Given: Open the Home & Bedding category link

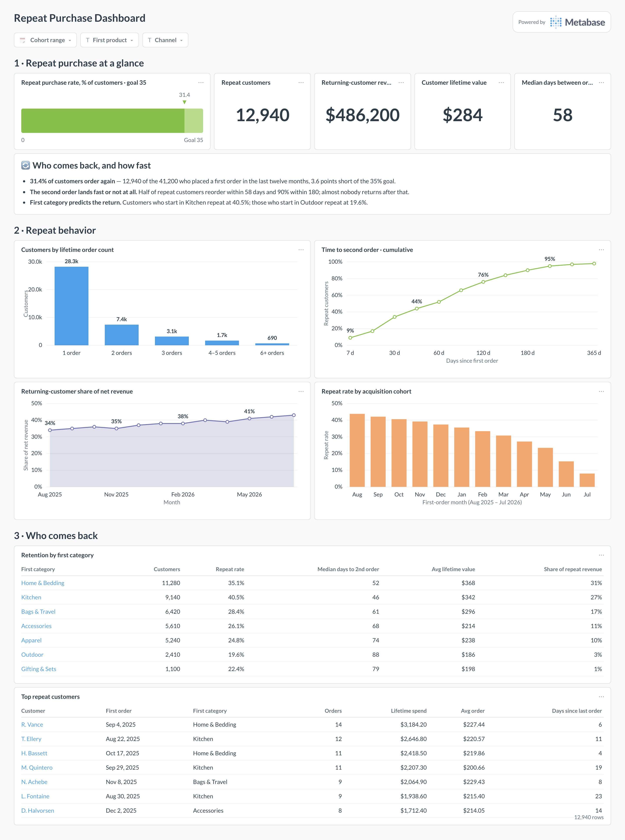Looking at the screenshot, I should click(43, 583).
